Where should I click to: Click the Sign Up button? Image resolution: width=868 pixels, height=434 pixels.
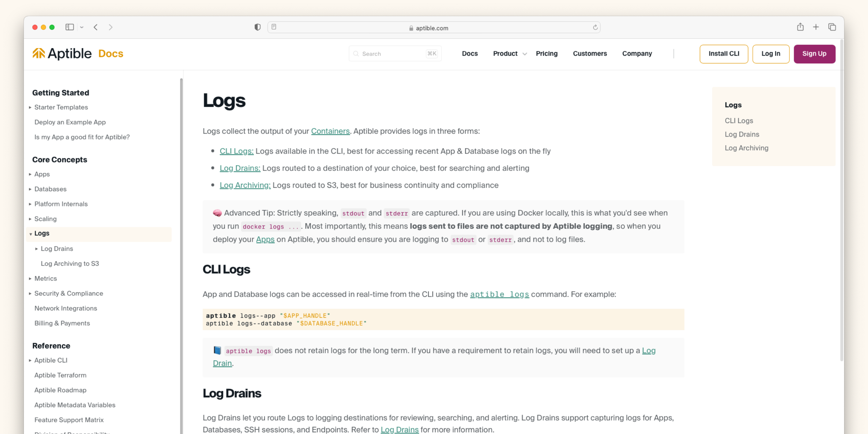814,54
